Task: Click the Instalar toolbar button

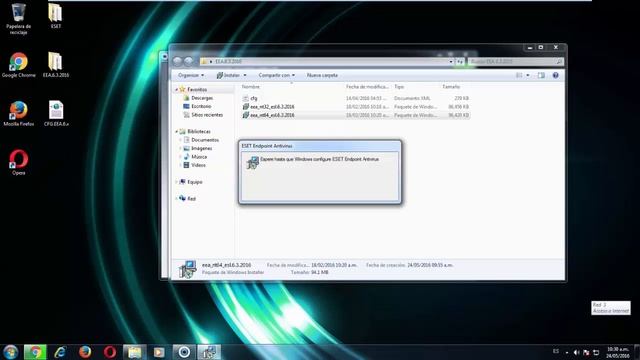Action: (231, 75)
